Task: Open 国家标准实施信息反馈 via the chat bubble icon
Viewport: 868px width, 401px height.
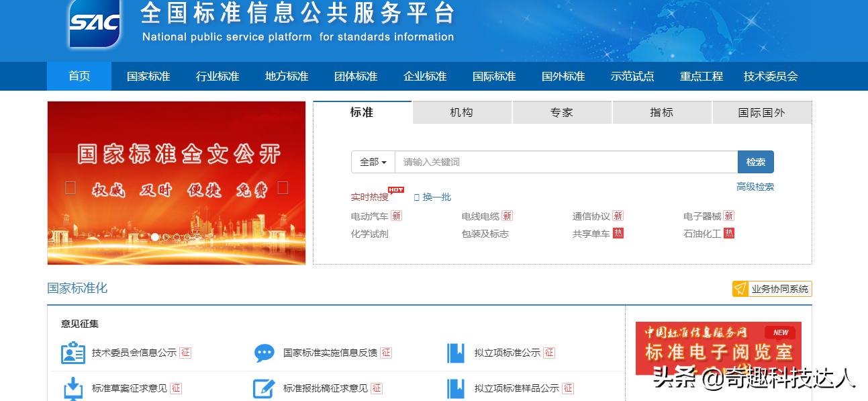Action: tap(263, 351)
